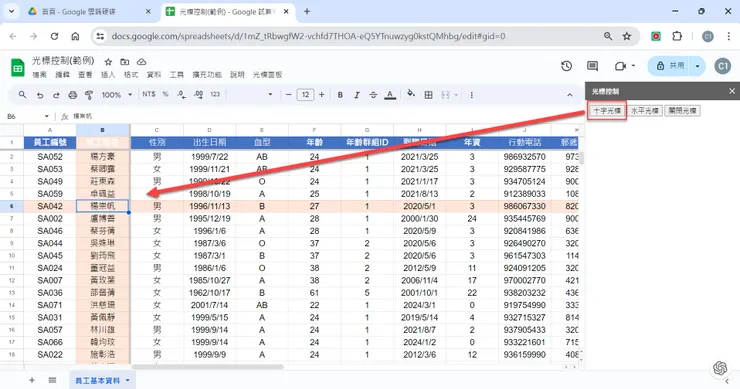Search the menus with magnifier icon
740x389 pixels.
22,95
